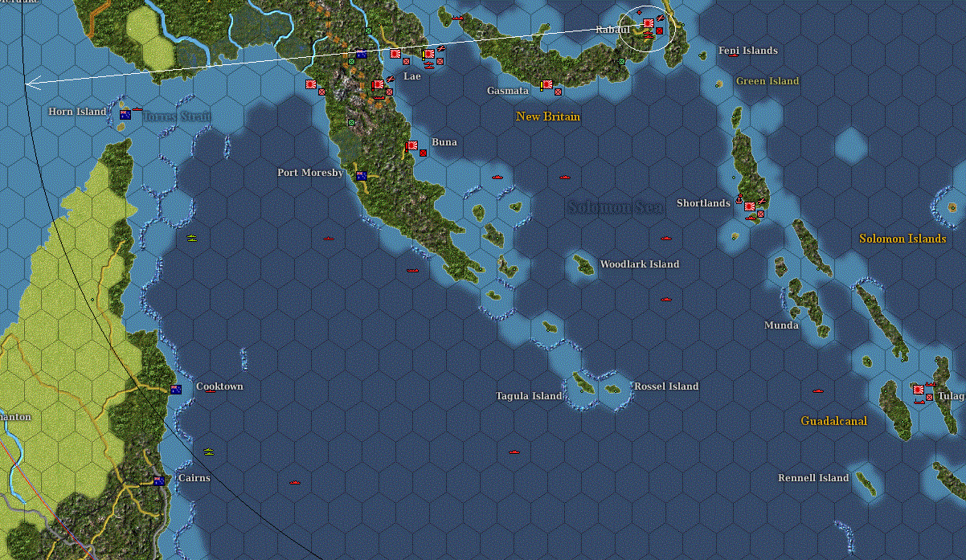The height and width of the screenshot is (560, 966).
Task: Select ship icon northwest of Solomon Sea label
Action: coord(564,176)
